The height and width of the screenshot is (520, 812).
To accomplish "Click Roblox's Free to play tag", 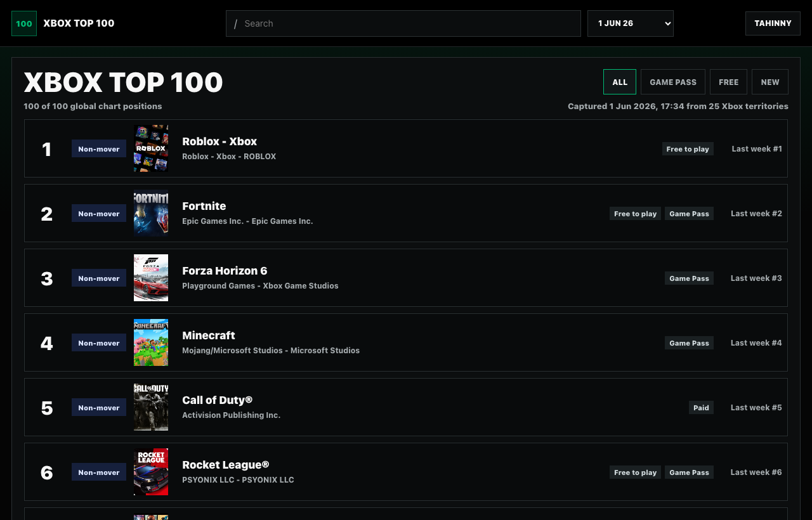I will pyautogui.click(x=688, y=149).
